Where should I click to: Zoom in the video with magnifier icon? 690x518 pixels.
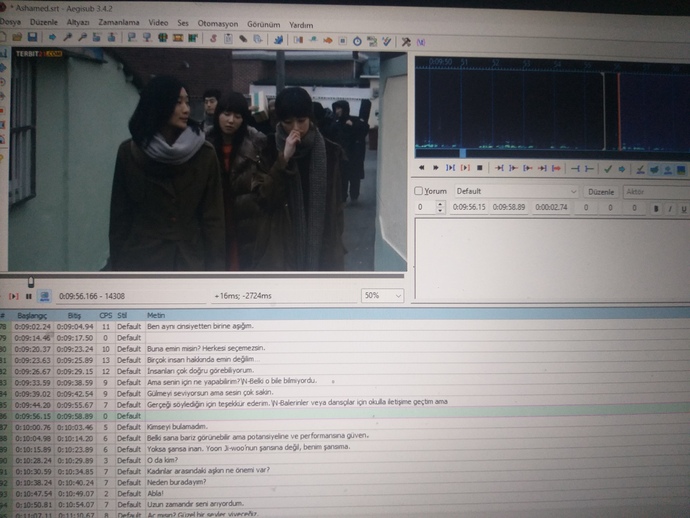tap(67, 38)
